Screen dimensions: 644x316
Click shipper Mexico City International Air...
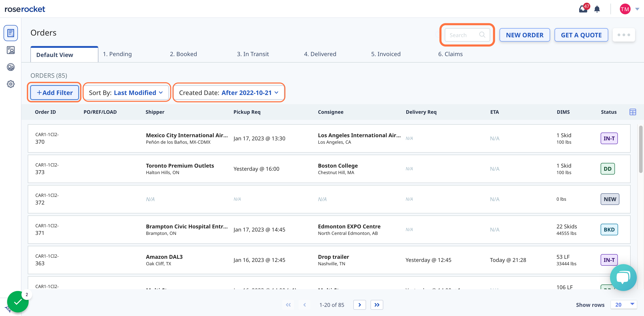pos(186,135)
